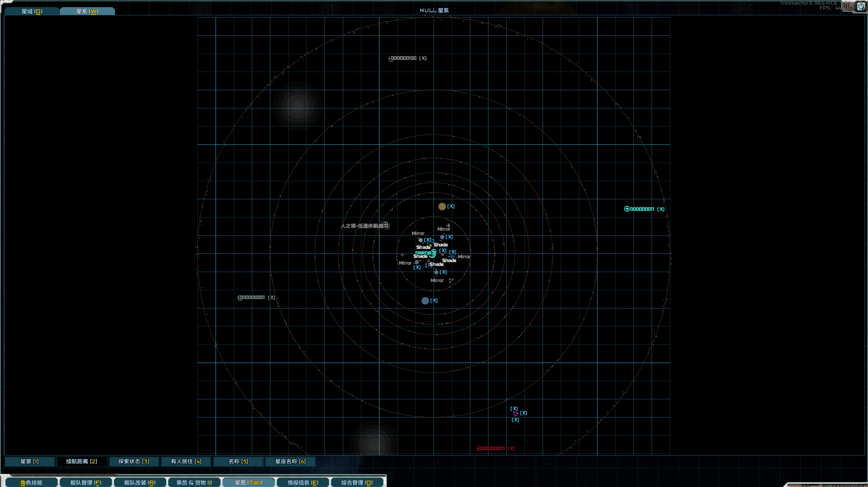The height and width of the screenshot is (487, 868).
Task: Click the 000000100 marker at top of map
Action: click(391, 58)
